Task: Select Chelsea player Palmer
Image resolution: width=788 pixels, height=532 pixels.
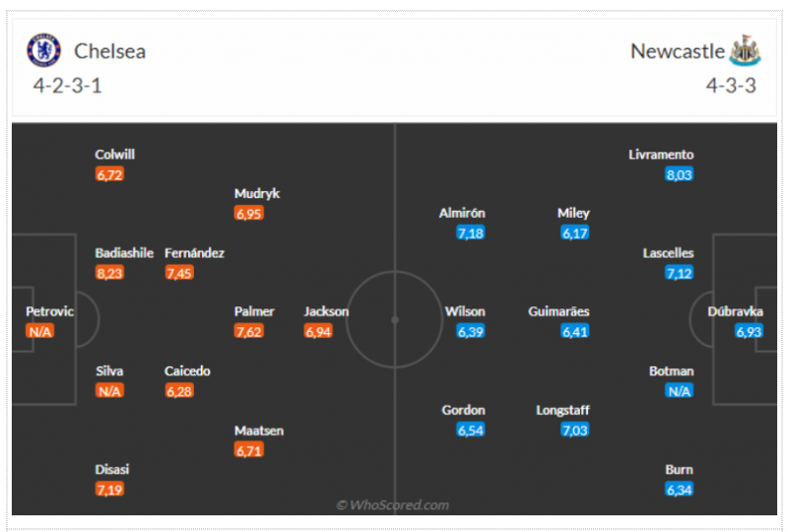Action: pyautogui.click(x=254, y=311)
